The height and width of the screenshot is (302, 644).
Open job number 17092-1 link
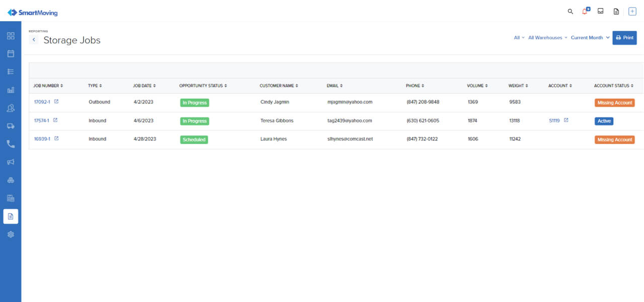pyautogui.click(x=42, y=102)
